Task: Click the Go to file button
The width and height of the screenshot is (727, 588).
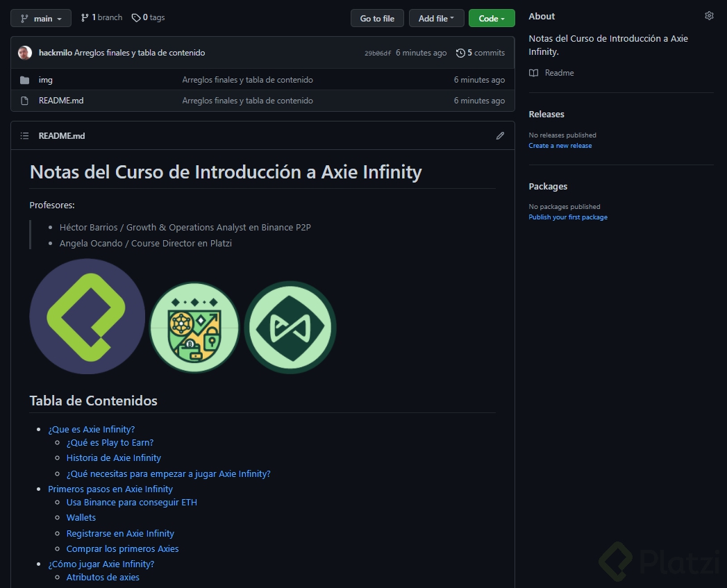Action: 377,18
